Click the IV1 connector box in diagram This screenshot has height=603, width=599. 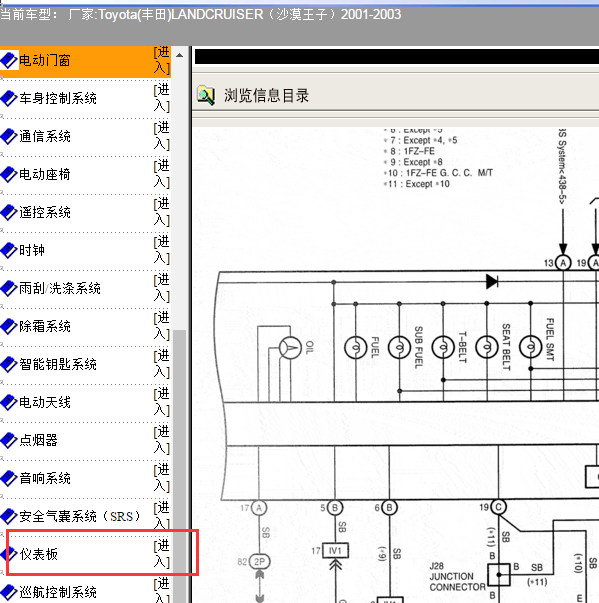coord(335,551)
